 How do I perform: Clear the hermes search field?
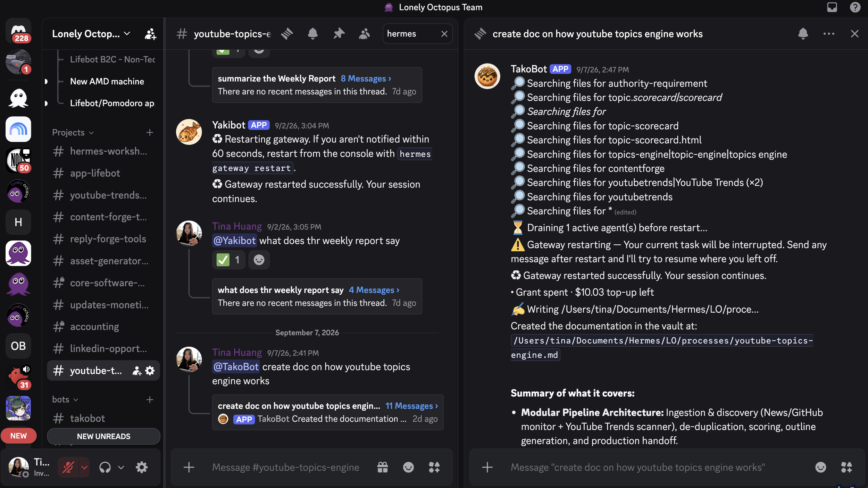(x=444, y=34)
